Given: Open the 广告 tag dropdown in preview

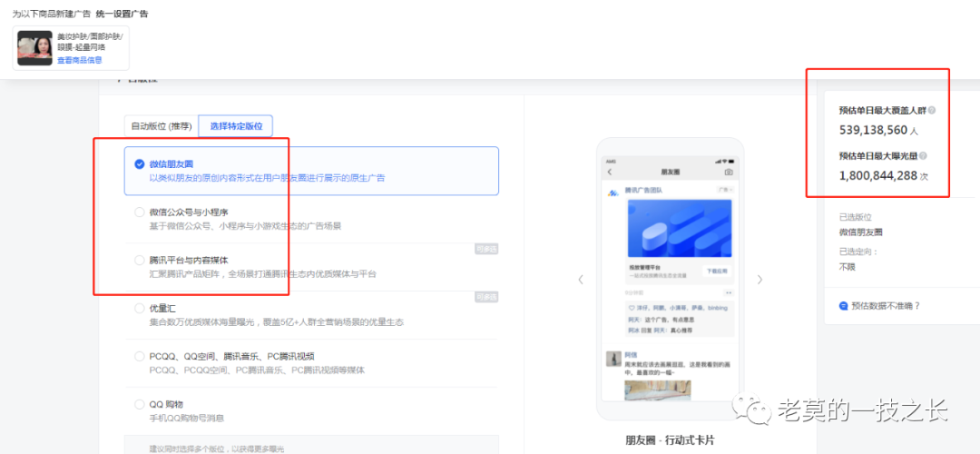Looking at the screenshot, I should pos(726,190).
